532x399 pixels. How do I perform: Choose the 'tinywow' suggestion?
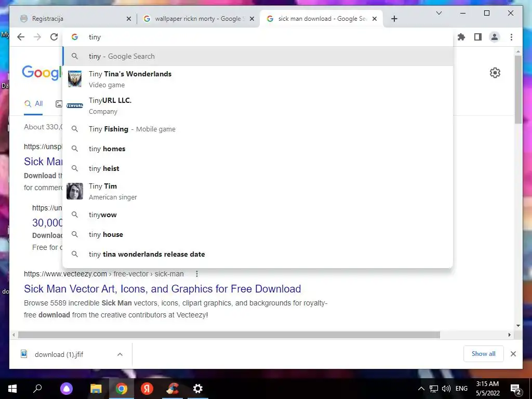coord(258,215)
